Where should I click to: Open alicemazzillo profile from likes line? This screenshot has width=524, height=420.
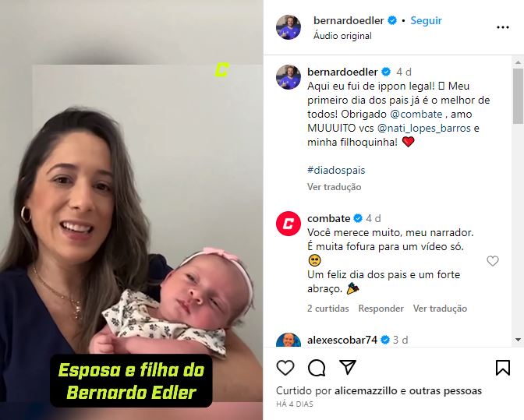click(x=366, y=390)
